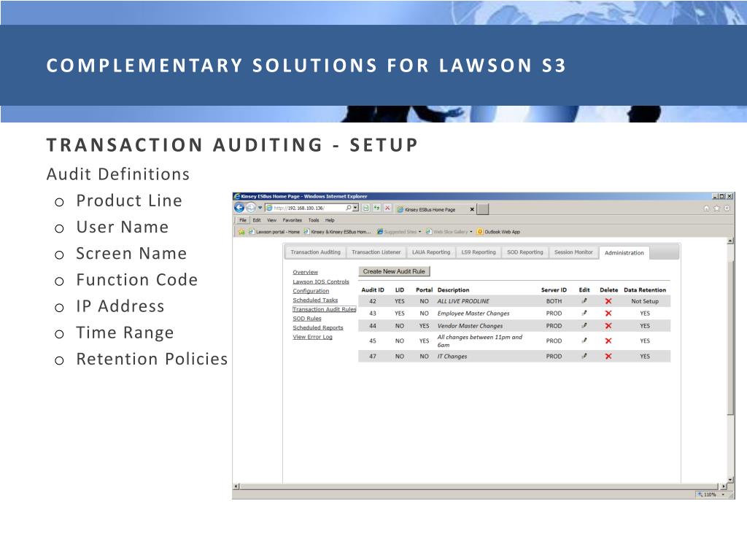Delete audit rule 47 IT Changes
Viewport: 747px width, 560px height.
coord(608,356)
